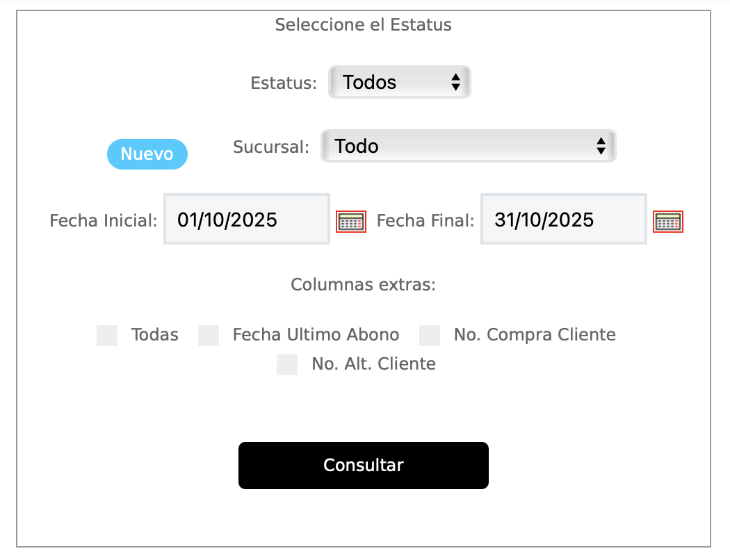Click the "No. Compra Cliente" label text
The height and width of the screenshot is (560, 730).
click(535, 335)
